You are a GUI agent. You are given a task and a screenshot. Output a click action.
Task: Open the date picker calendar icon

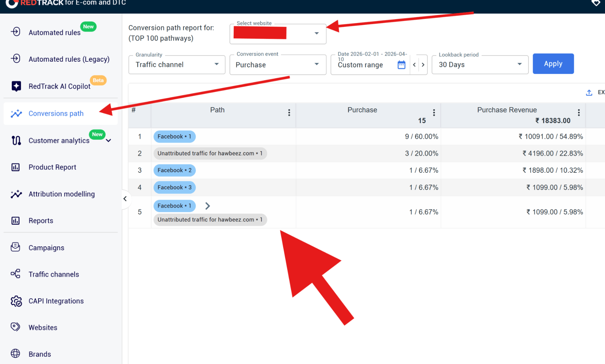(401, 65)
